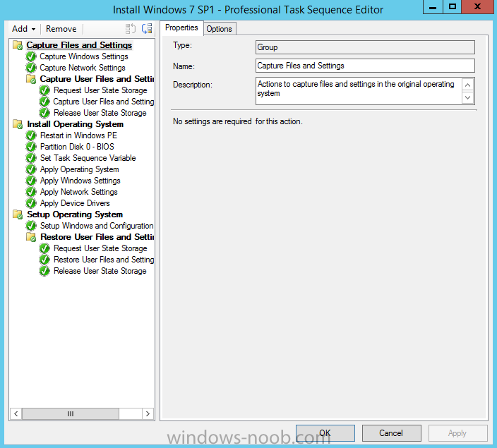This screenshot has height=448, width=497.
Task: Click check icon of first Request User State Storage
Action: point(44,90)
